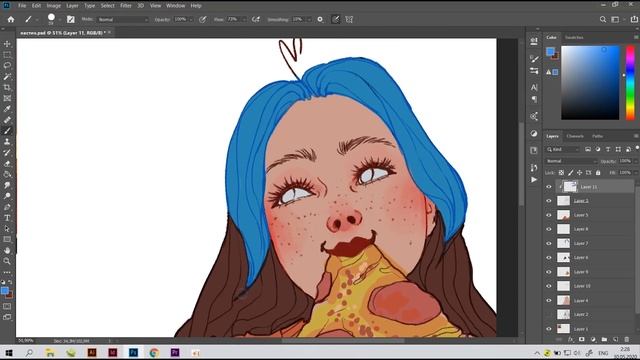Select the Zoom tool

pyautogui.click(x=7, y=261)
